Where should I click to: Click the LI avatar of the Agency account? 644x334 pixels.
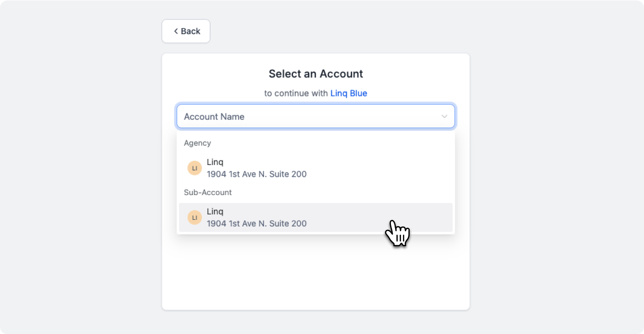(195, 168)
